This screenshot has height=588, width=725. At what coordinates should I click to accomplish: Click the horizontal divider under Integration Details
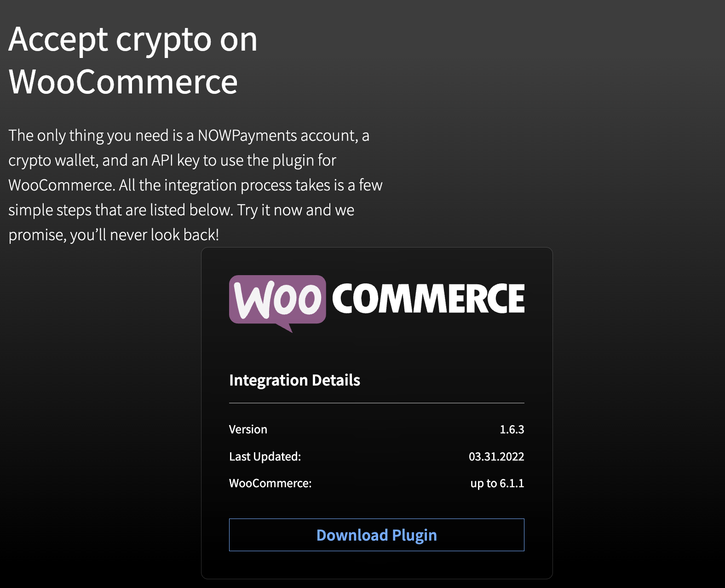coord(376,403)
